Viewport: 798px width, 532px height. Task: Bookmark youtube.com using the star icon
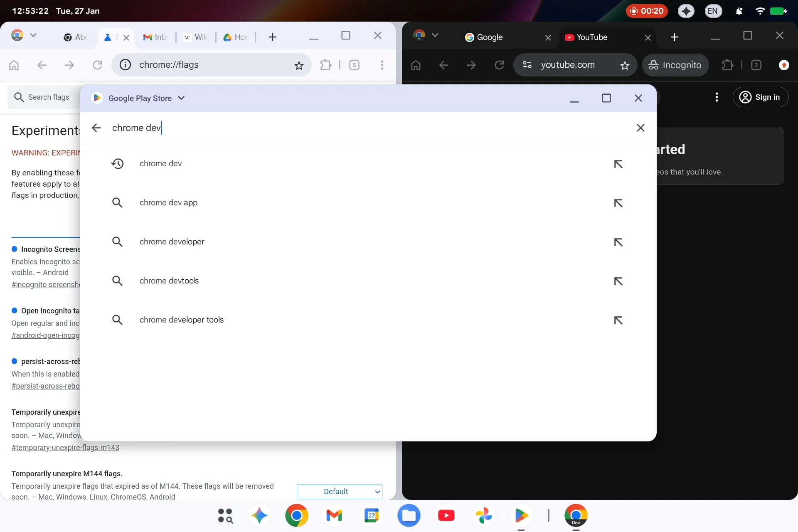625,65
